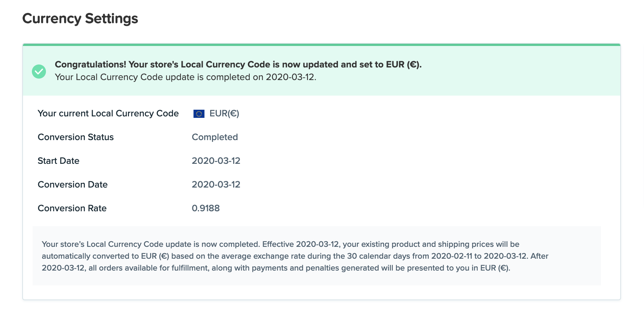Click the Your current Local Currency Code label
This screenshot has height=318, width=644.
[108, 113]
